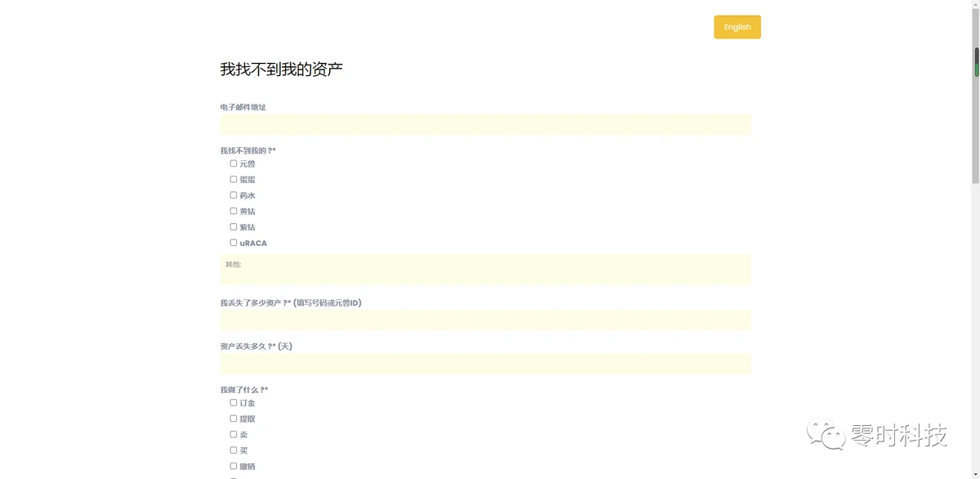This screenshot has height=479, width=980.
Task: Check the uRACA option
Action: pyautogui.click(x=234, y=243)
